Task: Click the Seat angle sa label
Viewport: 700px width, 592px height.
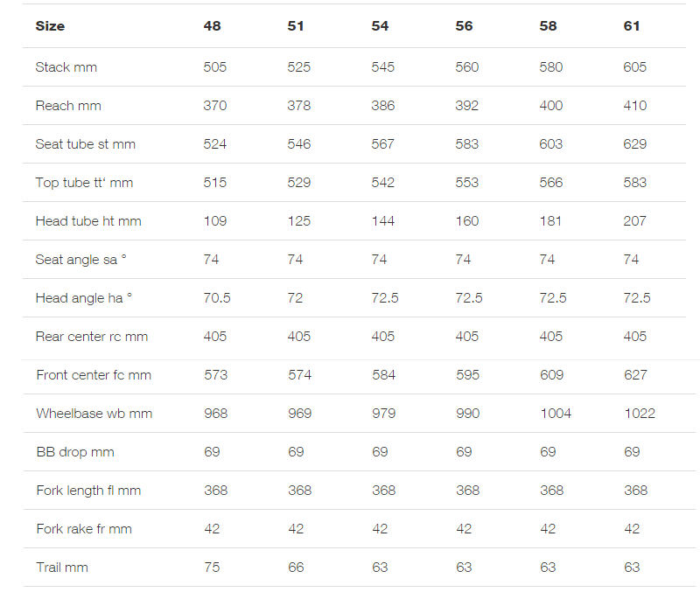Action: point(80,259)
